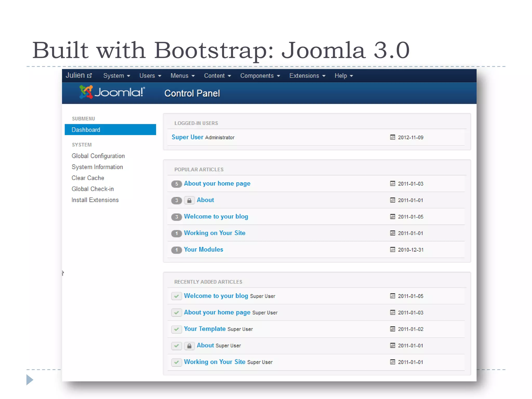Click the Logged-in Users heading

coord(196,123)
